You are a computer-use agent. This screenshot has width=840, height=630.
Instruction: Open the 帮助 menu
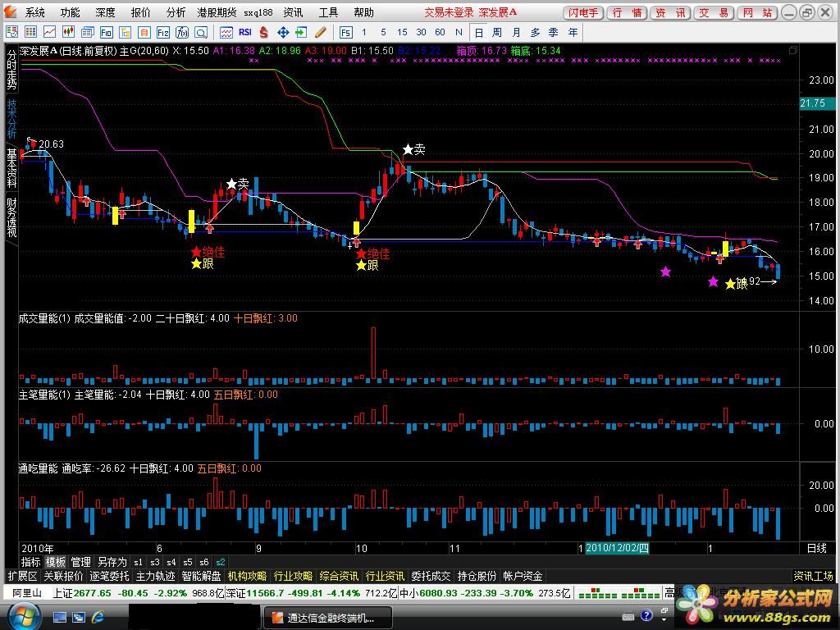coord(363,12)
